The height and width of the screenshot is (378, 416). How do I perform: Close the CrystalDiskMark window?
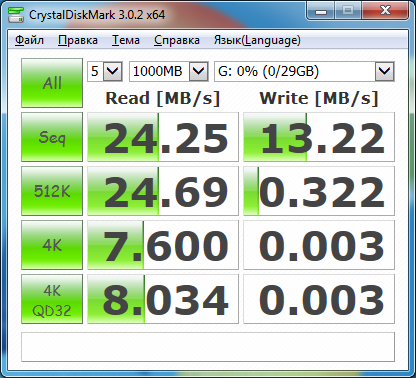click(385, 11)
